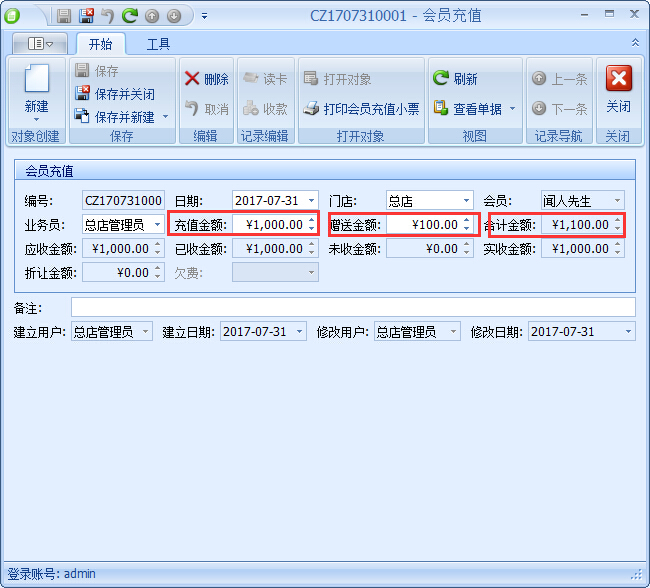Open the application menu button

pyautogui.click(x=41, y=44)
